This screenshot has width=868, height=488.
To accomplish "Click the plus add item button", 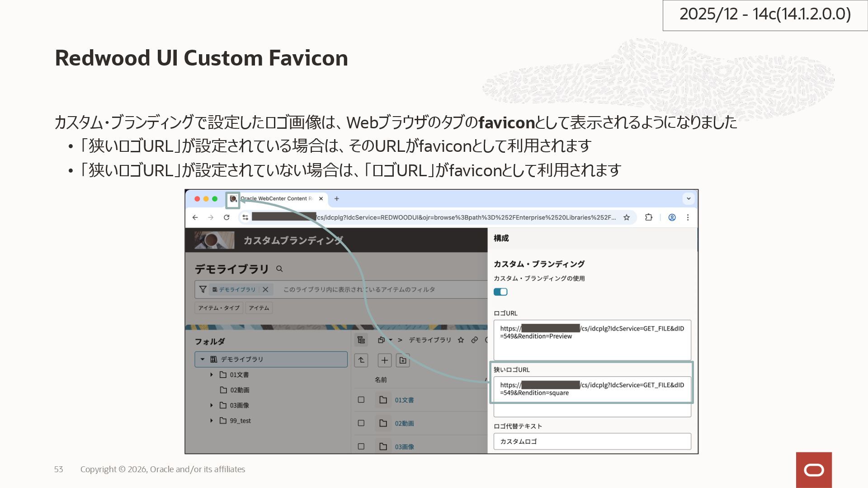I will (384, 360).
